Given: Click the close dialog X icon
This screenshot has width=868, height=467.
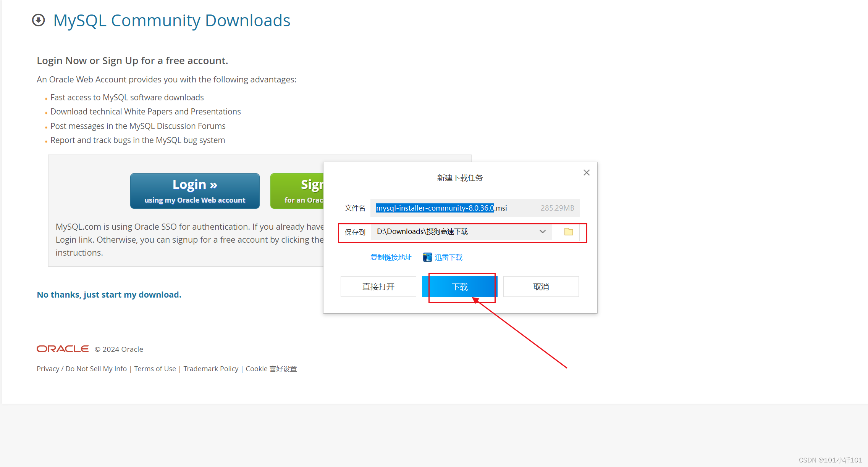Looking at the screenshot, I should (587, 172).
